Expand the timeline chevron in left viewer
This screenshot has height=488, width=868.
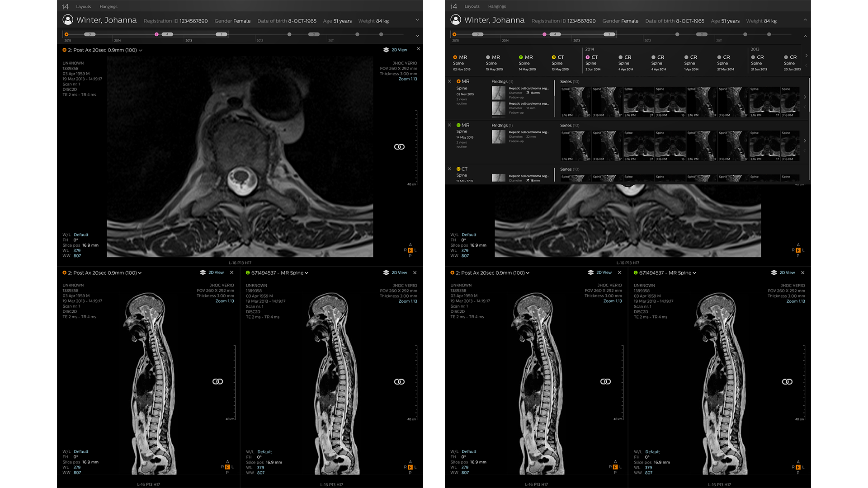[417, 36]
